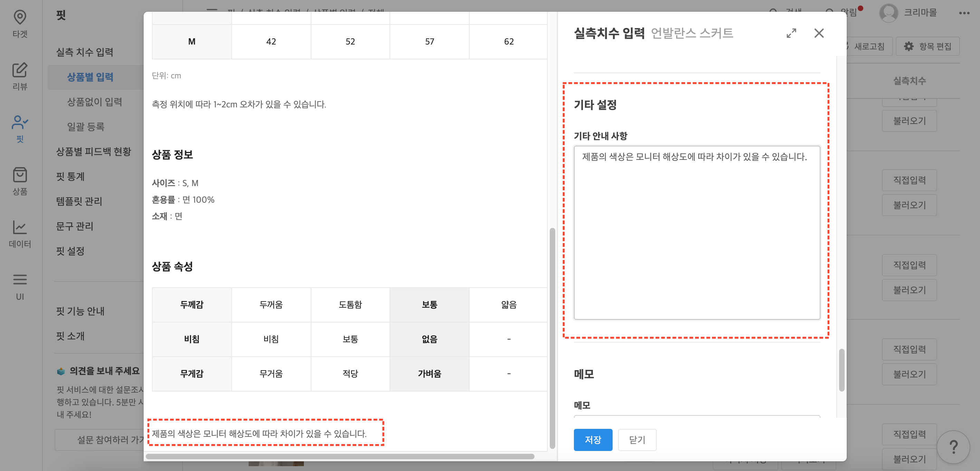
Task: Click the 저장 save button
Action: (593, 440)
